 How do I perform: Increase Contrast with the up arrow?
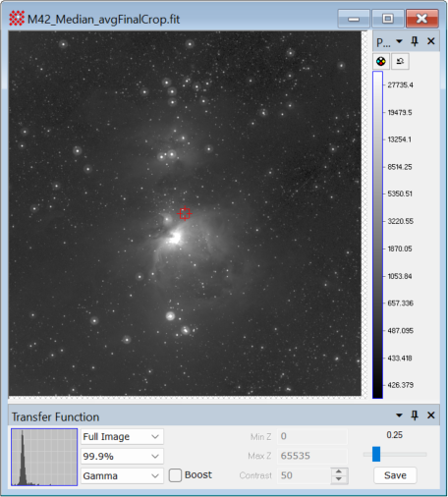(x=339, y=471)
